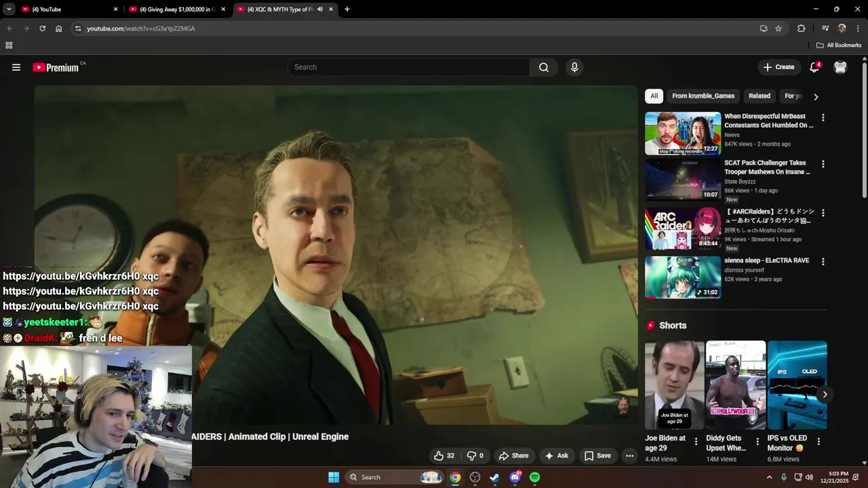This screenshot has width=868, height=488.
Task: Click the Ask button
Action: pos(556,455)
